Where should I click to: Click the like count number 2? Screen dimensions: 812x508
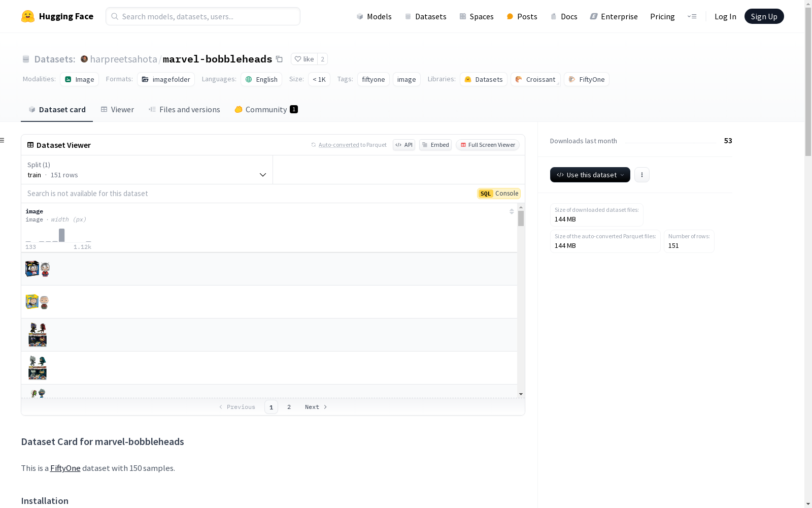point(322,59)
